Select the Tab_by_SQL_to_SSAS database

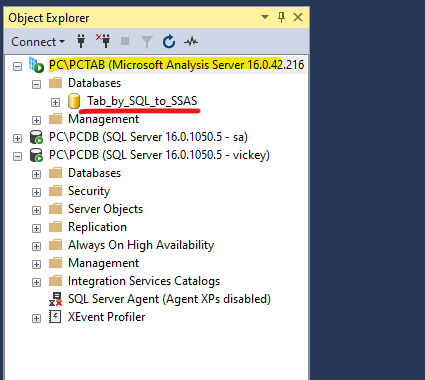pos(142,101)
